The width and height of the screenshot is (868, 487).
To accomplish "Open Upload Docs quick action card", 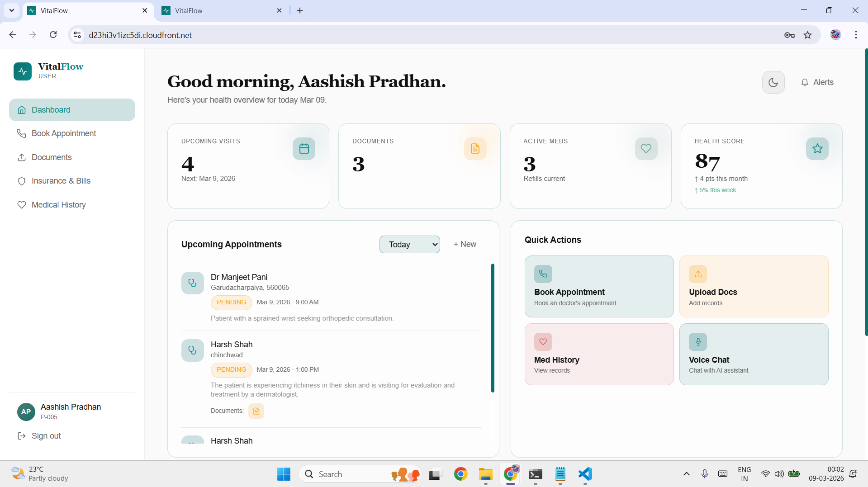I will (x=754, y=286).
